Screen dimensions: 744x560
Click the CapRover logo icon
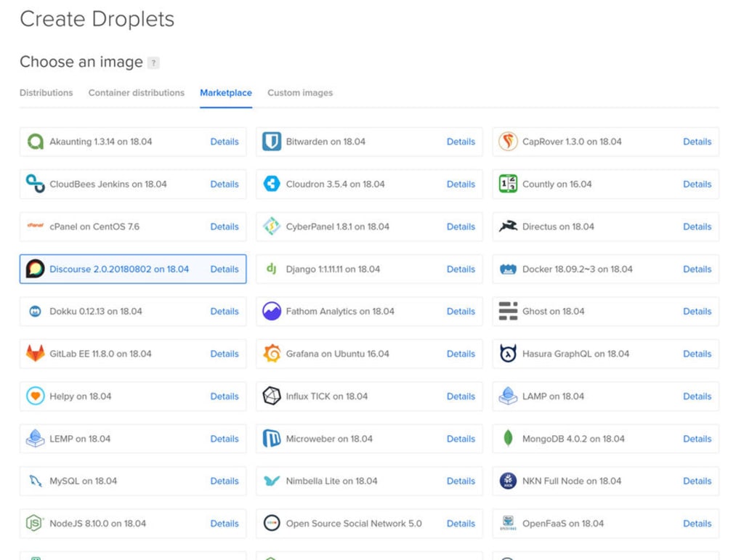pyautogui.click(x=508, y=142)
